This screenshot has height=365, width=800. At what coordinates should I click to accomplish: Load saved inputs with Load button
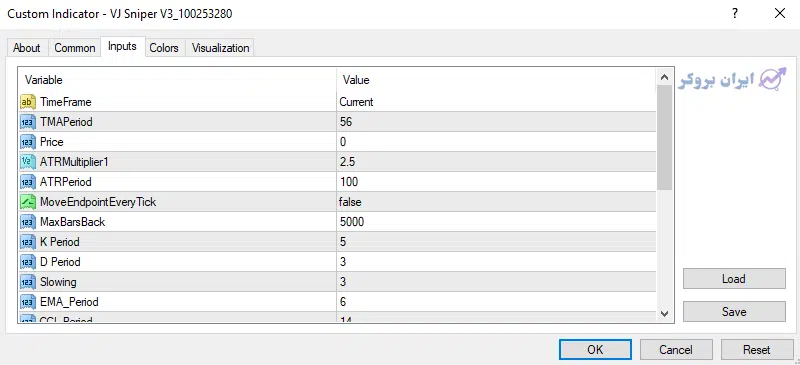click(734, 279)
